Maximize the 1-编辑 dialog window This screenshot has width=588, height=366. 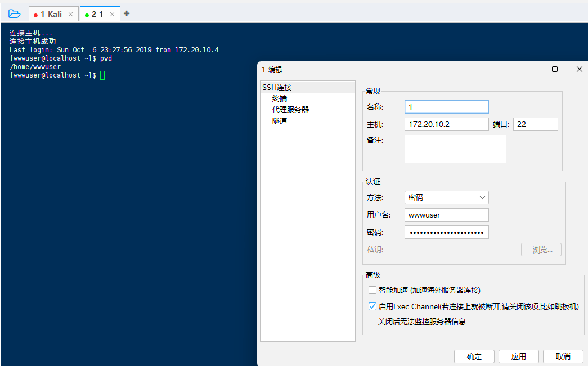click(x=555, y=69)
